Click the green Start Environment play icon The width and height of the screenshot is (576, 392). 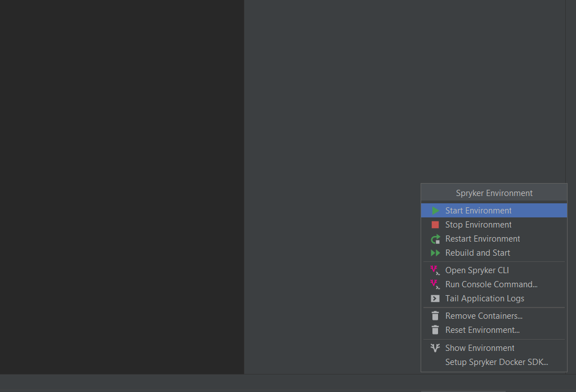pos(435,211)
